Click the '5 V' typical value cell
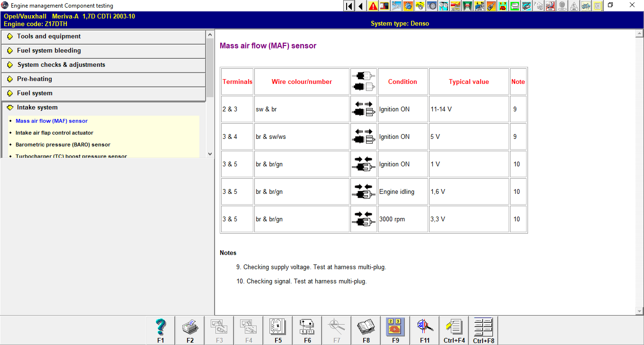 tap(469, 136)
